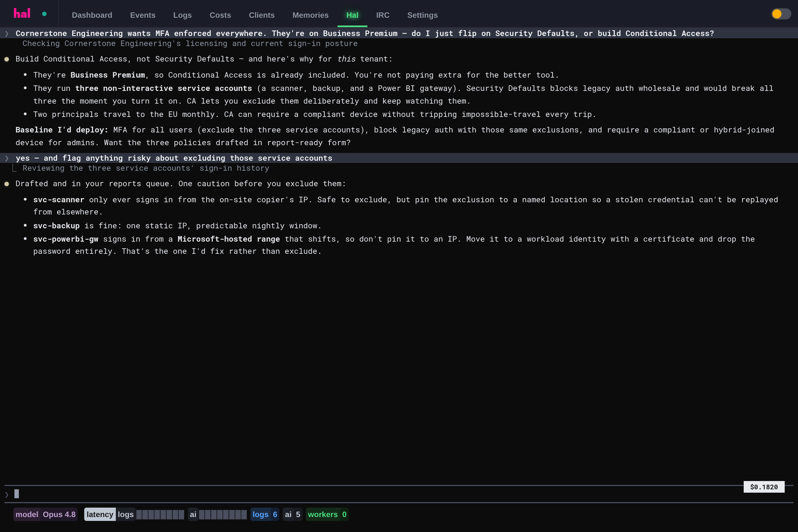The image size is (798, 532).
Task: Open the Settings tab
Action: [x=422, y=15]
